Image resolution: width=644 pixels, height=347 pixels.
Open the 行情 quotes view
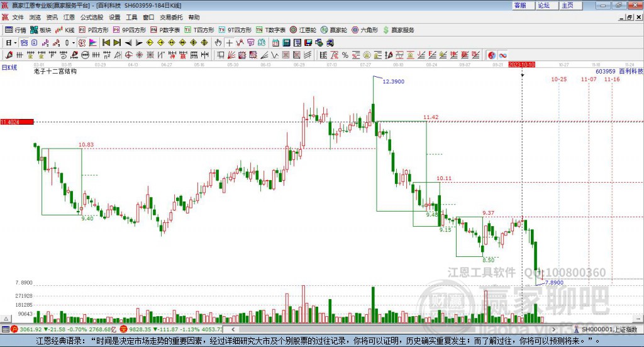(15, 30)
